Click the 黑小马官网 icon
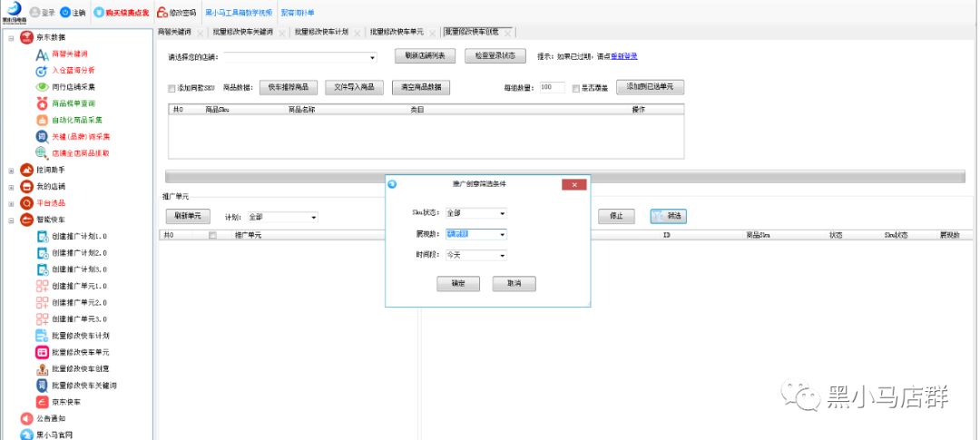 point(26,435)
